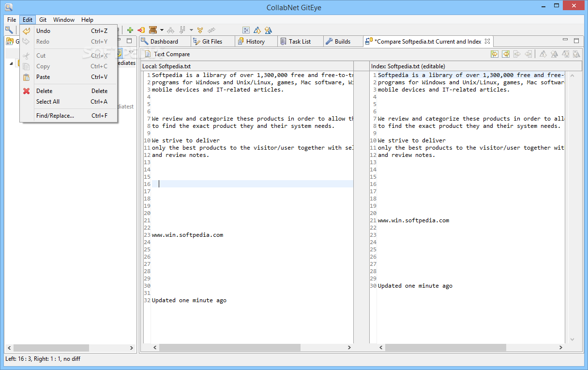The width and height of the screenshot is (588, 370).
Task: Close the Compare Softpedia.txt tab
Action: coord(487,41)
